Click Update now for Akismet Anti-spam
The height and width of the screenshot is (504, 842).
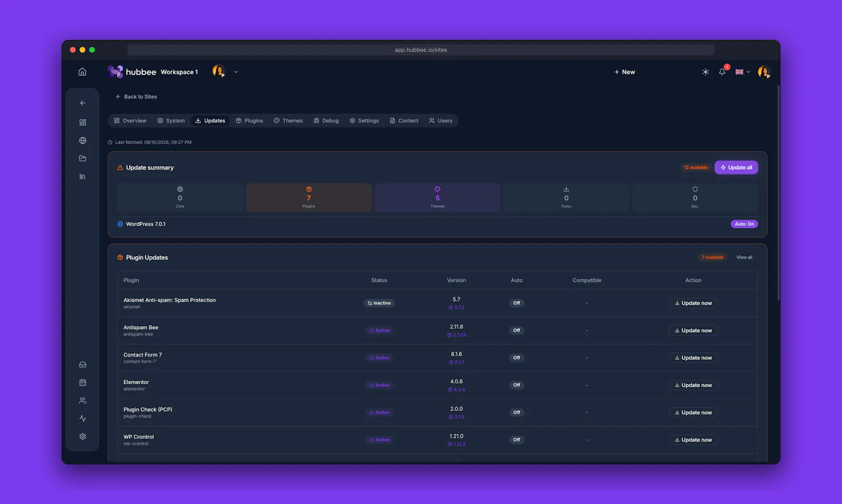pyautogui.click(x=693, y=303)
